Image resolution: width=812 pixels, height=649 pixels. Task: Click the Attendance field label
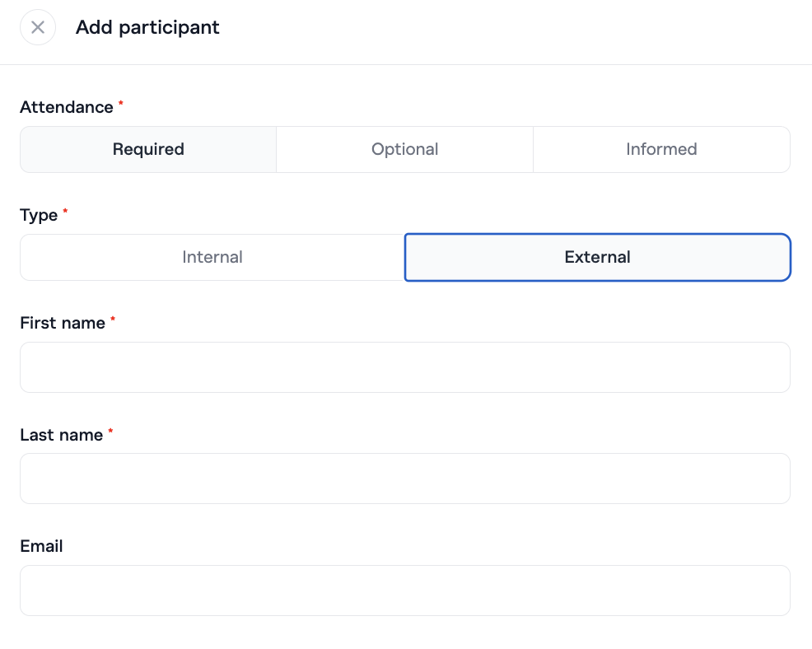[x=66, y=107]
